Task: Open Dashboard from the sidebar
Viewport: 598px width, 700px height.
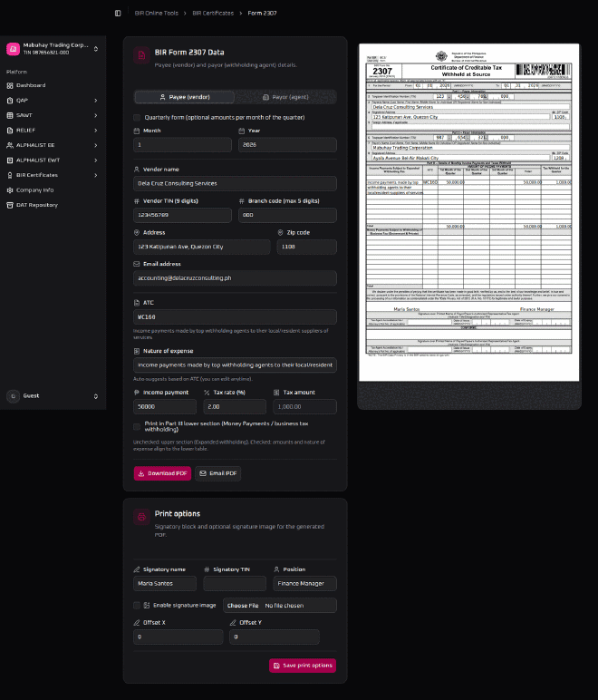Action: 31,85
